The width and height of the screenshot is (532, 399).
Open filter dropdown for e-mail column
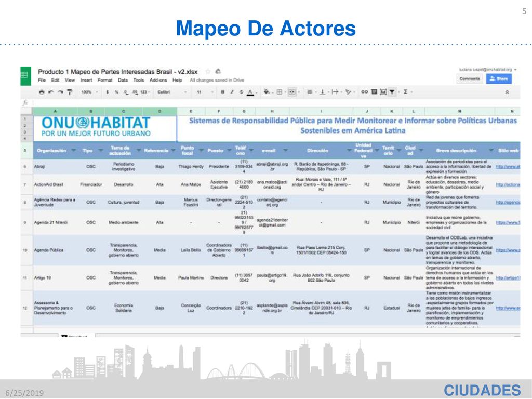[x=285, y=150]
